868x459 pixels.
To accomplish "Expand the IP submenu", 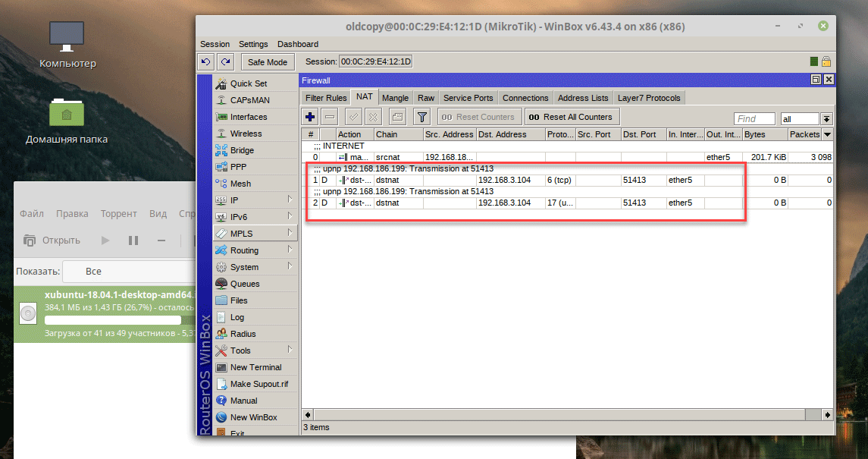I will [x=255, y=200].
